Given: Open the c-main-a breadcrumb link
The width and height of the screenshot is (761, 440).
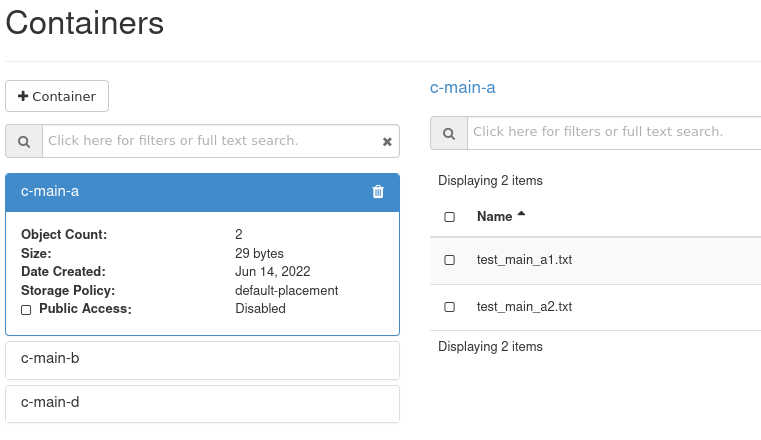Looking at the screenshot, I should (462, 87).
